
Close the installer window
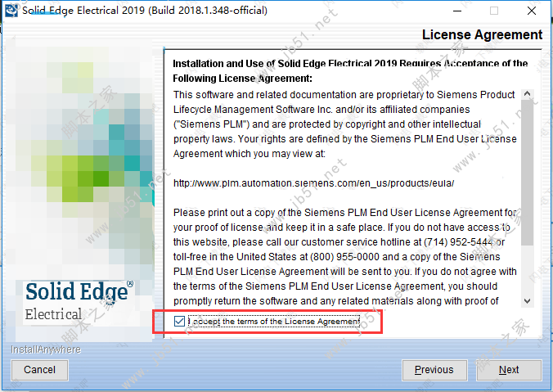532,11
